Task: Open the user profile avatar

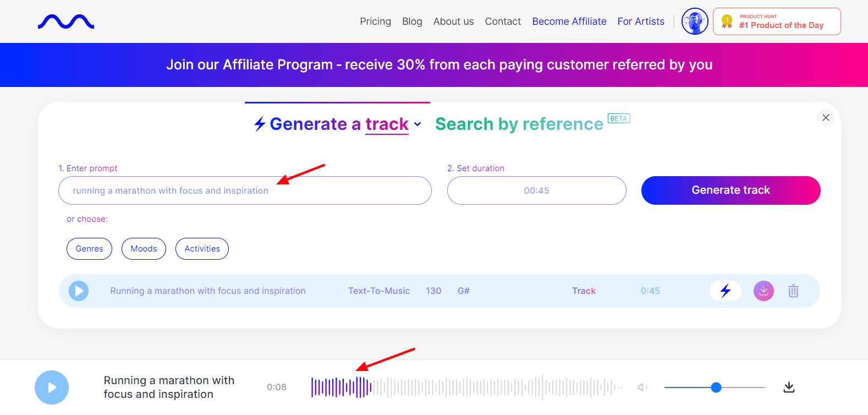Action: click(x=695, y=21)
